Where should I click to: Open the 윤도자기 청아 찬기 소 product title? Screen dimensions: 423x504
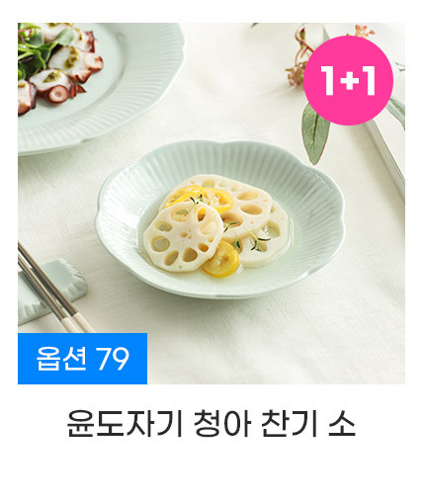point(211,423)
